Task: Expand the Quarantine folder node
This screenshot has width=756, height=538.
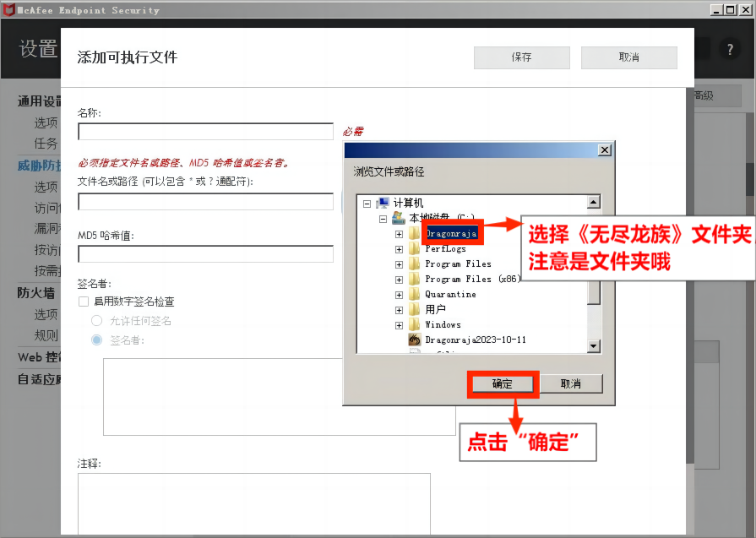Action: pyautogui.click(x=399, y=295)
